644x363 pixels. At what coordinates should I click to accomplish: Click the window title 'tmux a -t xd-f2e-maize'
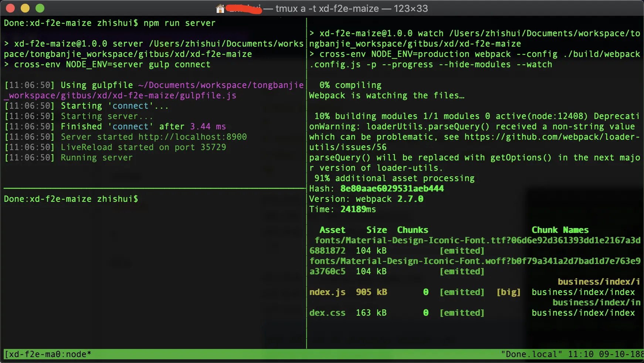327,9
